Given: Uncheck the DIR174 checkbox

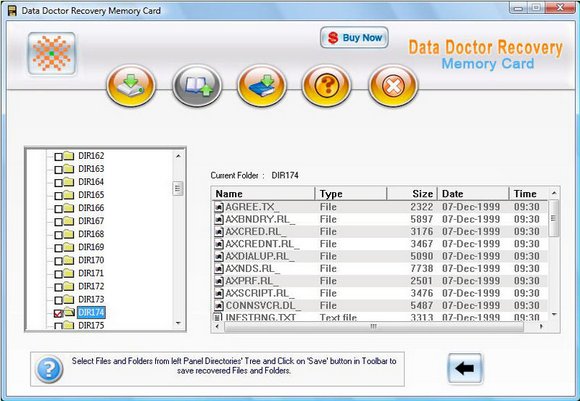Looking at the screenshot, I should (x=58, y=313).
